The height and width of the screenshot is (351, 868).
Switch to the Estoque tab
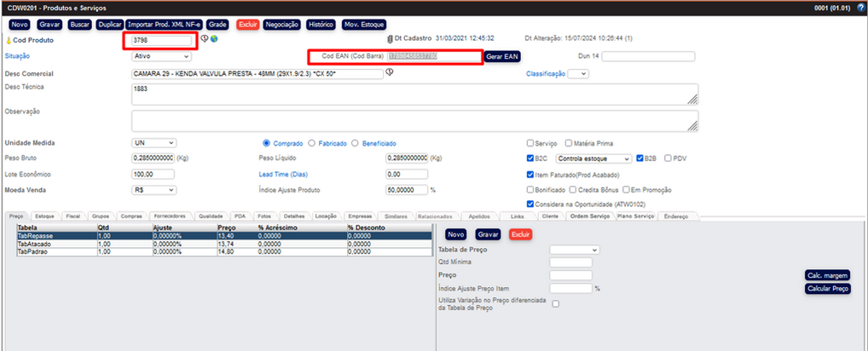click(45, 216)
